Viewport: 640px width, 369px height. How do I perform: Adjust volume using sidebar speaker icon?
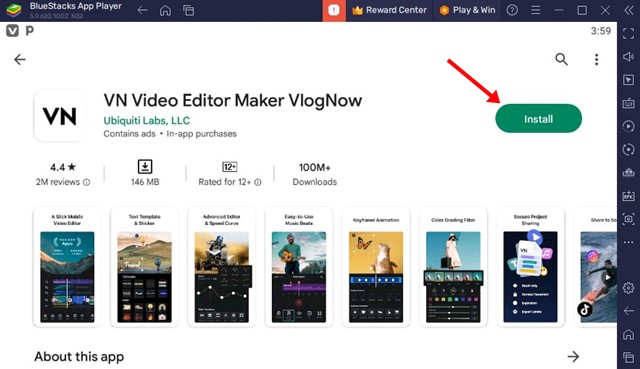pos(629,56)
